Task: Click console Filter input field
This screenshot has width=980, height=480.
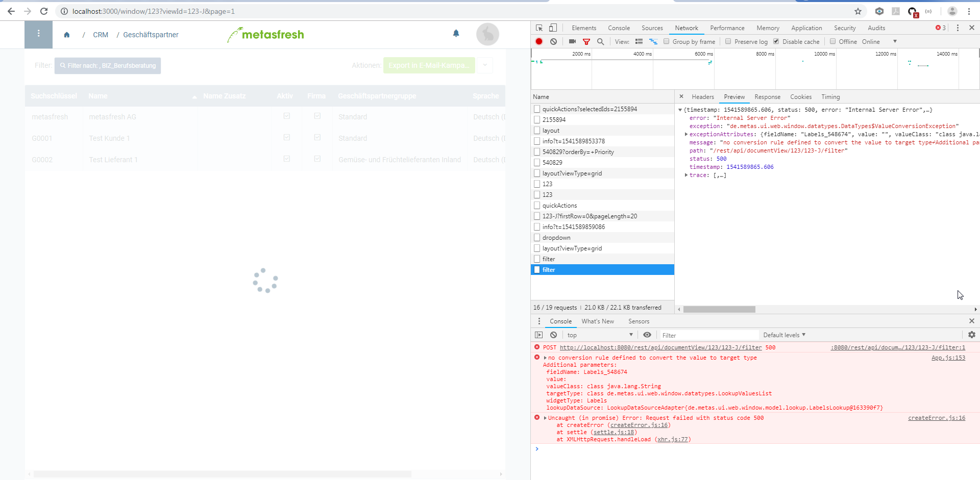Action: 709,335
